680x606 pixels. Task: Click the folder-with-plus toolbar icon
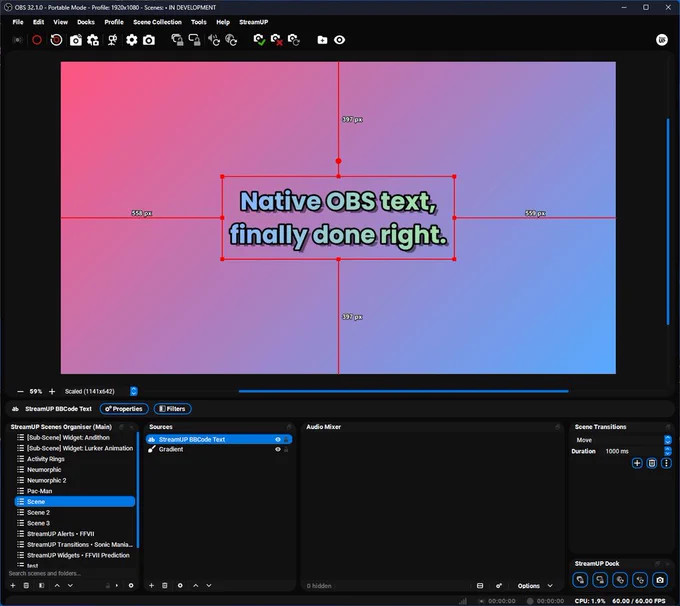tap(322, 40)
